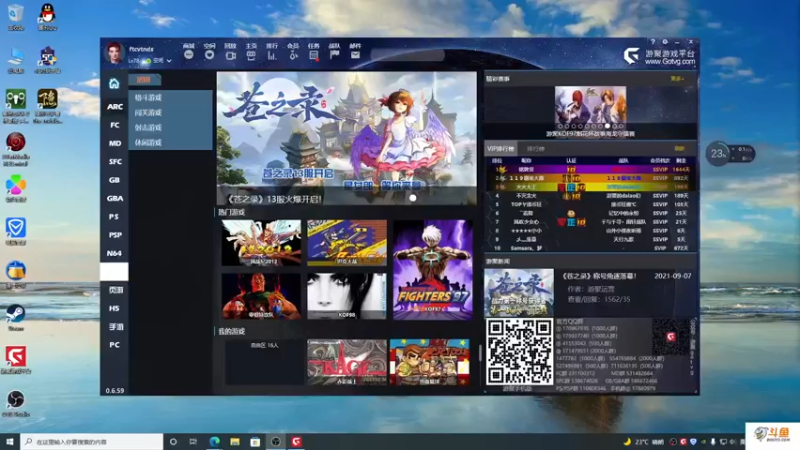Select 页游 web games in sidebar
Viewport: 800px width, 450px height.
pos(115,290)
